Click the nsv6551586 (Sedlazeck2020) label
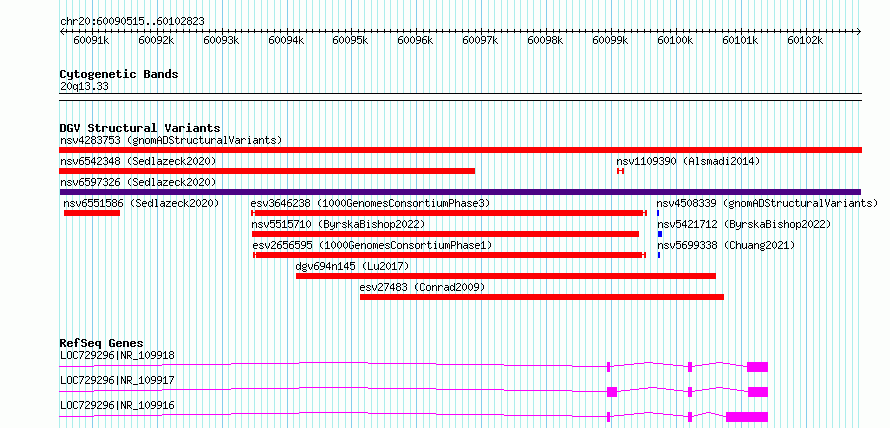 click(x=141, y=203)
